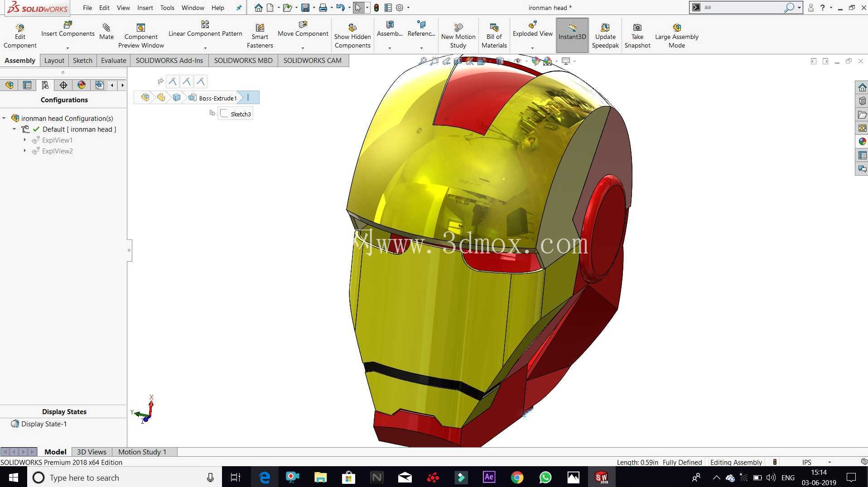
Task: Click the Windows taskbar search box
Action: pyautogui.click(x=125, y=477)
